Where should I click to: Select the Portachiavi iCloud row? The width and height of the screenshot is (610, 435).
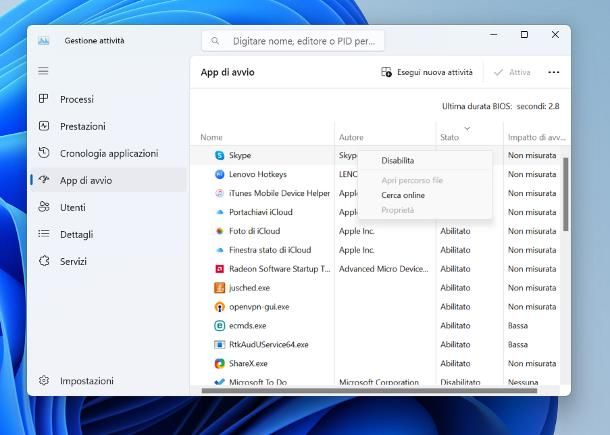pyautogui.click(x=261, y=212)
